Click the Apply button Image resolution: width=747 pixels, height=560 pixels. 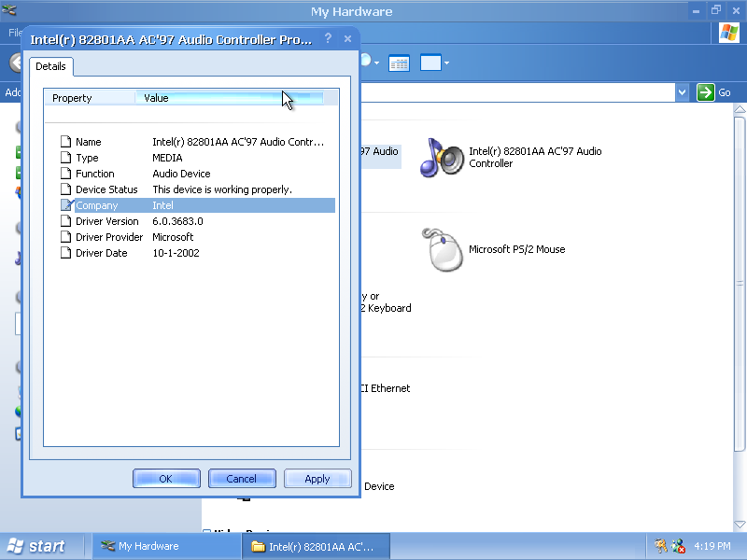pyautogui.click(x=317, y=479)
